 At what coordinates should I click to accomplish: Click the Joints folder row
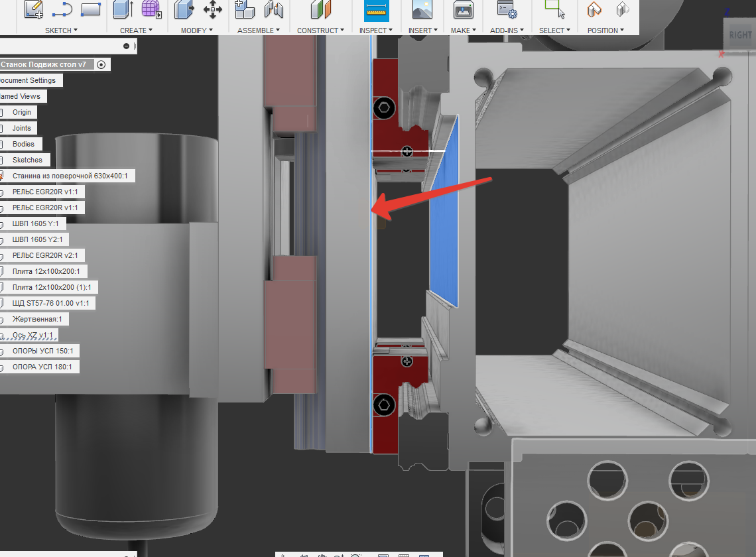pos(22,128)
